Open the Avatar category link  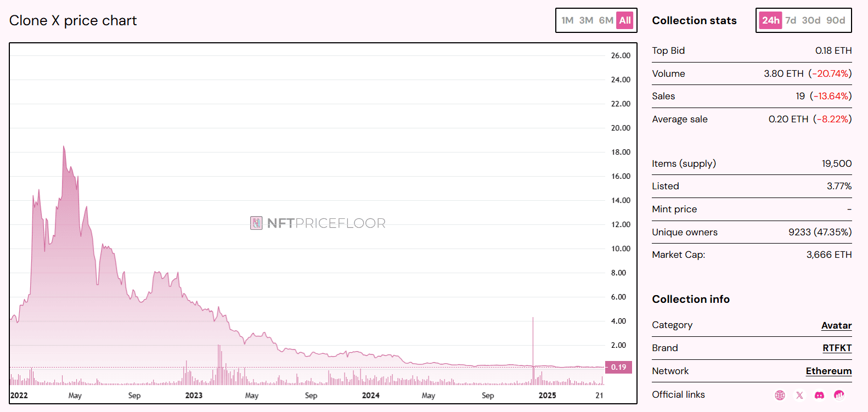[x=836, y=325]
